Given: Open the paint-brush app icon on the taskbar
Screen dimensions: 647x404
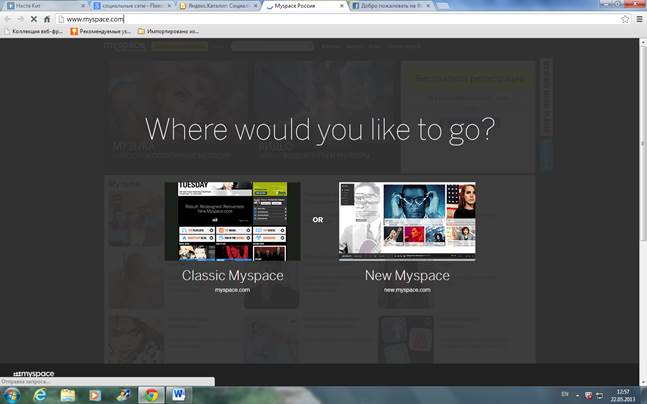Looking at the screenshot, I should (x=123, y=395).
